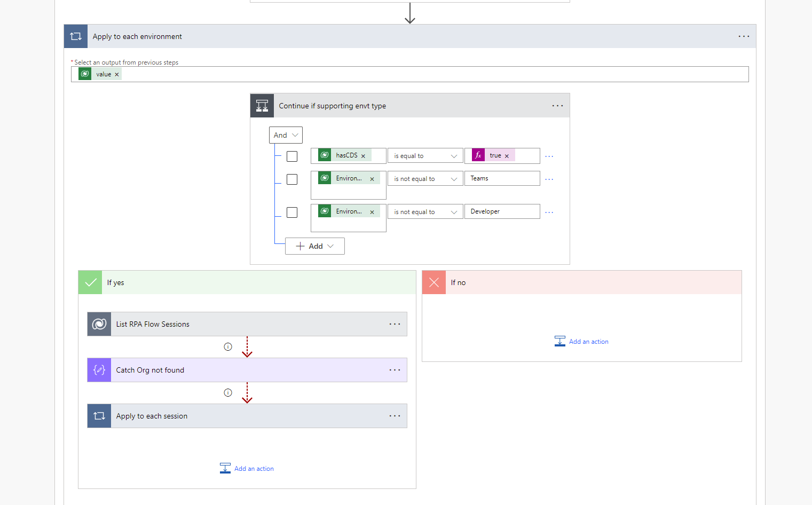Viewport: 812px width, 505px height.
Task: Open row options for the hasCDS condition
Action: point(549,156)
